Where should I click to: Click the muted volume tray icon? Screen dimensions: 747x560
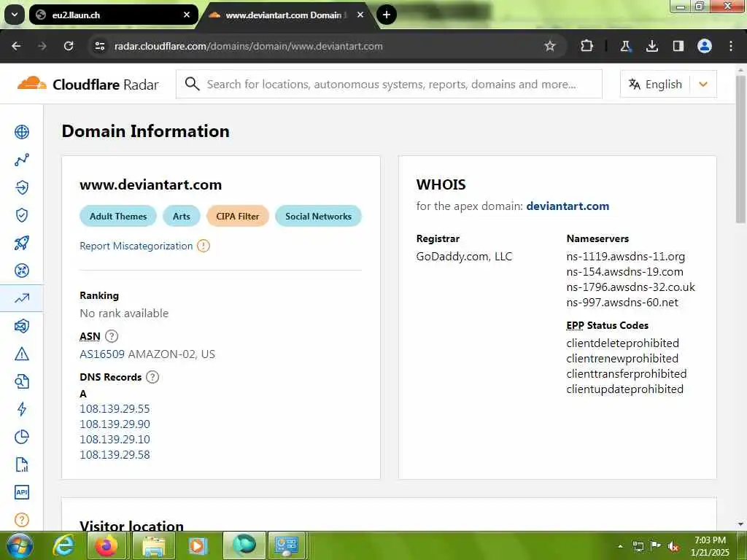tap(673, 546)
